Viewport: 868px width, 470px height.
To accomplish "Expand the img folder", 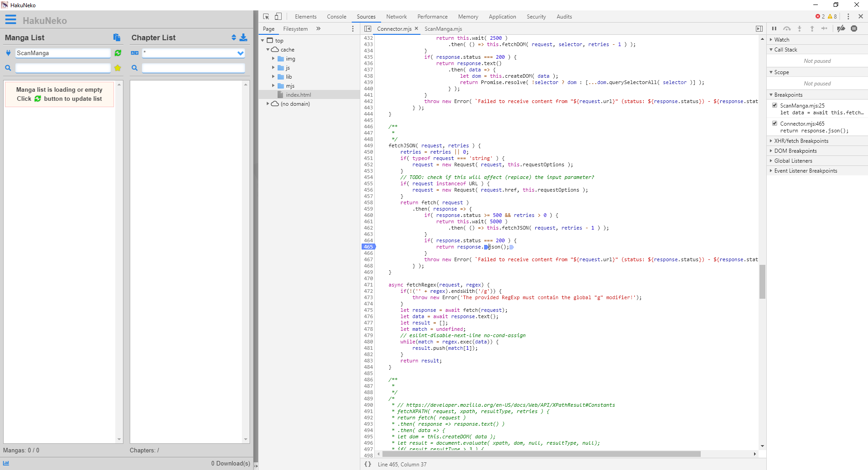I will (273, 59).
